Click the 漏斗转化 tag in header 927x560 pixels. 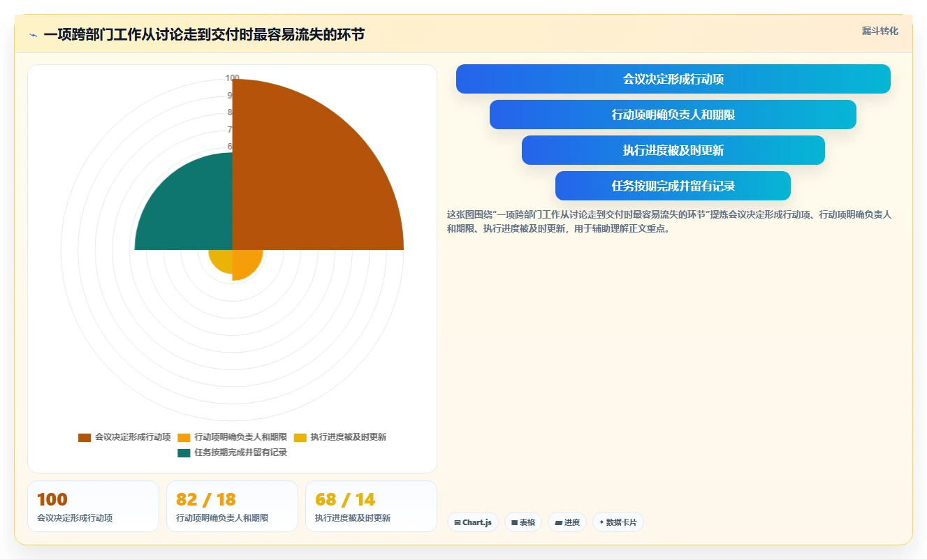(879, 31)
